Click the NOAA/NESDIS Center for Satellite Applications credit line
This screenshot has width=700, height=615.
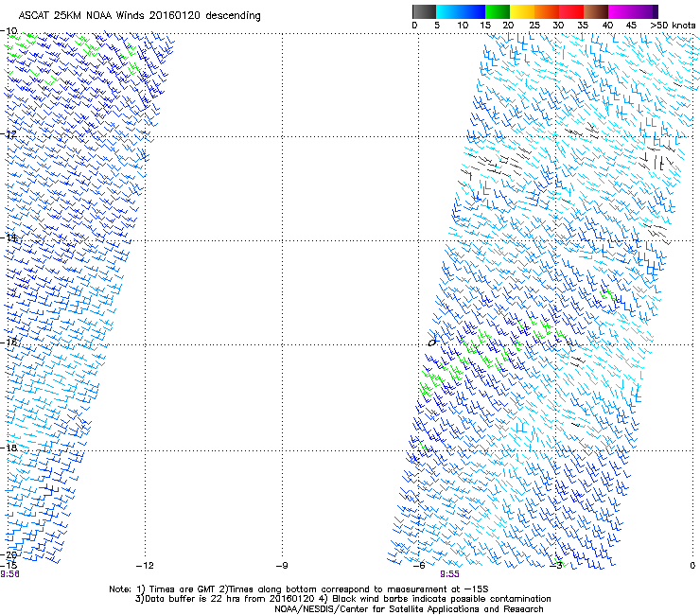point(409,609)
